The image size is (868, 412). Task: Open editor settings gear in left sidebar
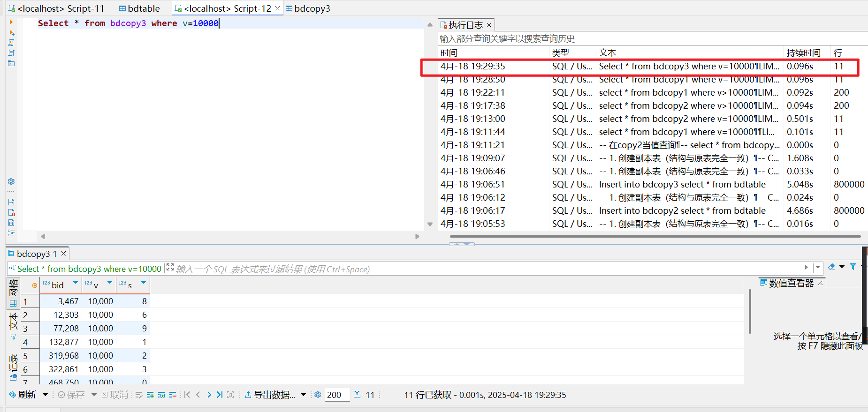coord(11,181)
